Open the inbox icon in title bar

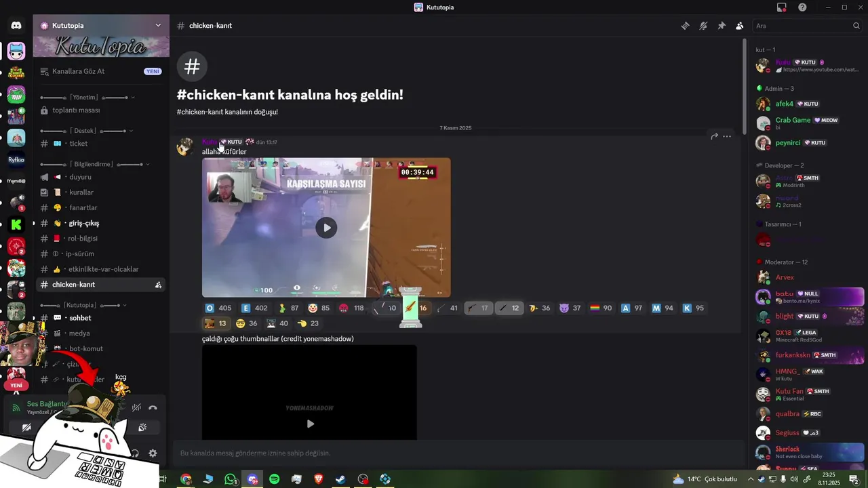coord(782,7)
